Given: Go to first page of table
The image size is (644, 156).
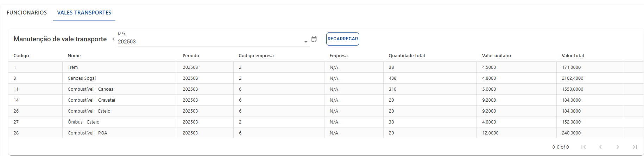Looking at the screenshot, I should (x=583, y=147).
